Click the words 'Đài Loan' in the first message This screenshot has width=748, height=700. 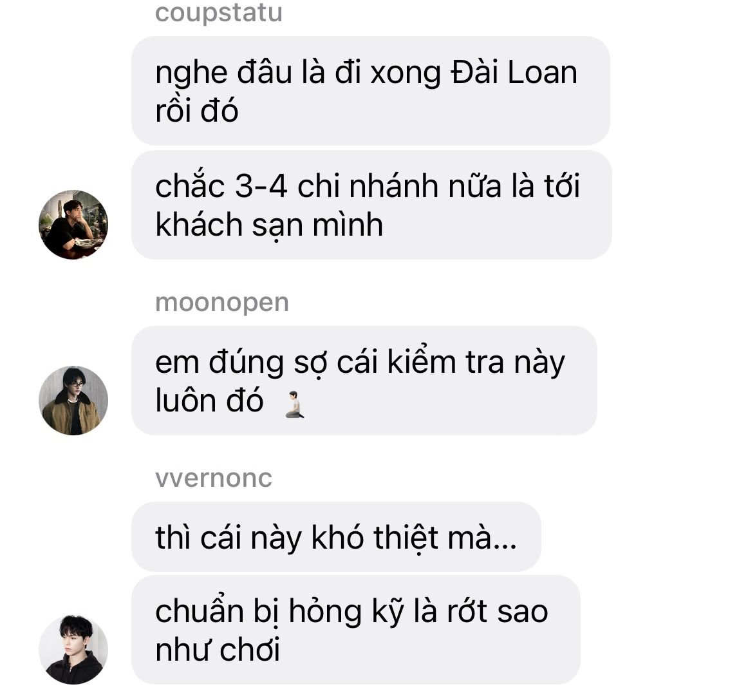coord(514,73)
